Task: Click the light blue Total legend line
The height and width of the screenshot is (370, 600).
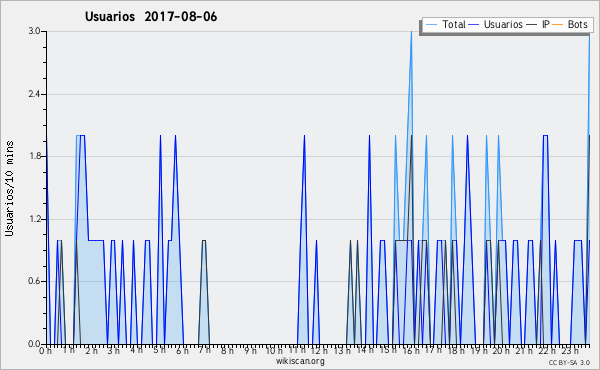Action: [431, 25]
